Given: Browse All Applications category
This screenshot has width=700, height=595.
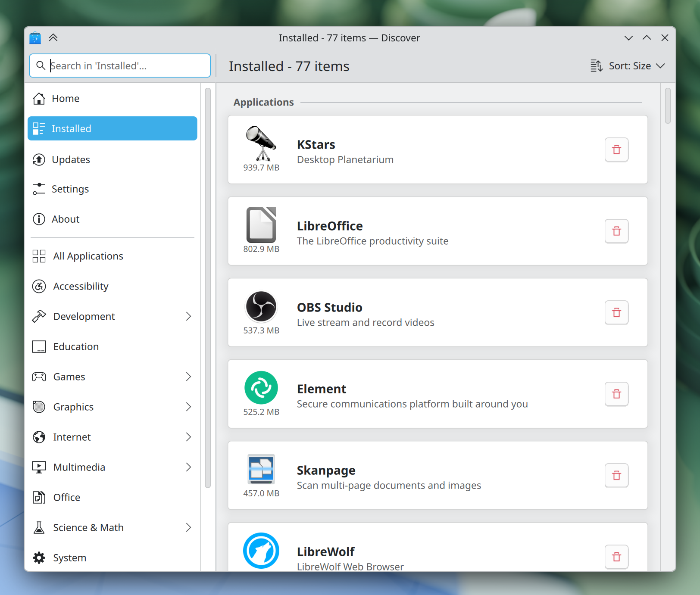Looking at the screenshot, I should [x=112, y=256].
